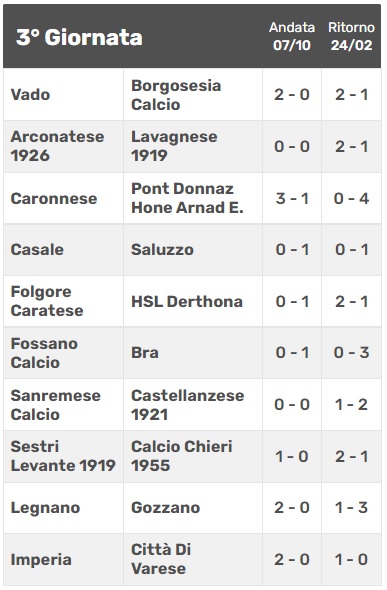Open Sanremese Calcio team link
387x590 pixels.
pos(56,405)
